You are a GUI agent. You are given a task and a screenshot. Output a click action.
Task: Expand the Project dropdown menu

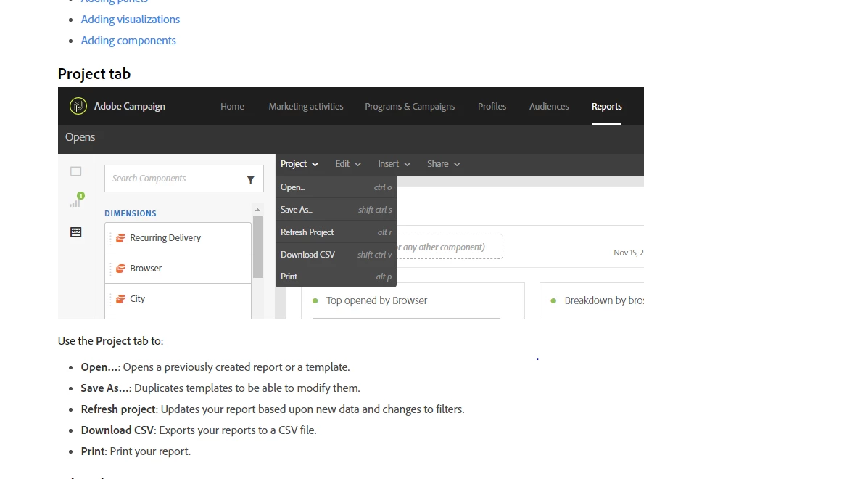299,164
